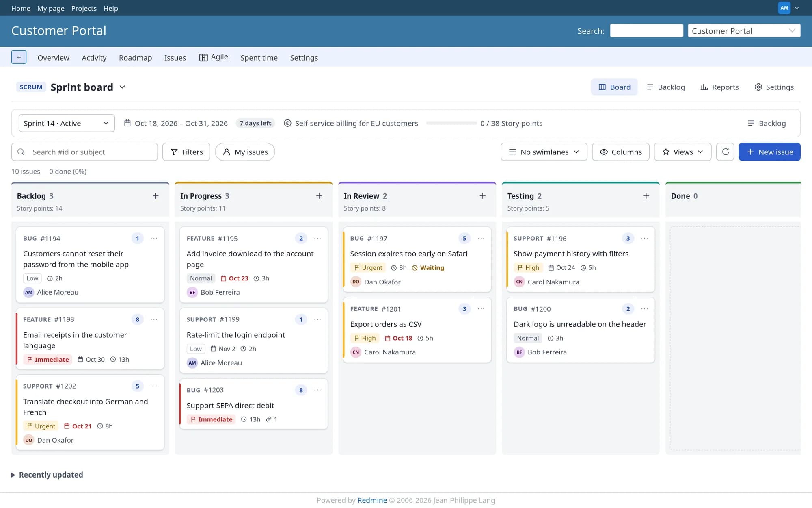Click Alice Moreau avatar on card #1194
Screen dimensions: 812x508
[x=28, y=292]
